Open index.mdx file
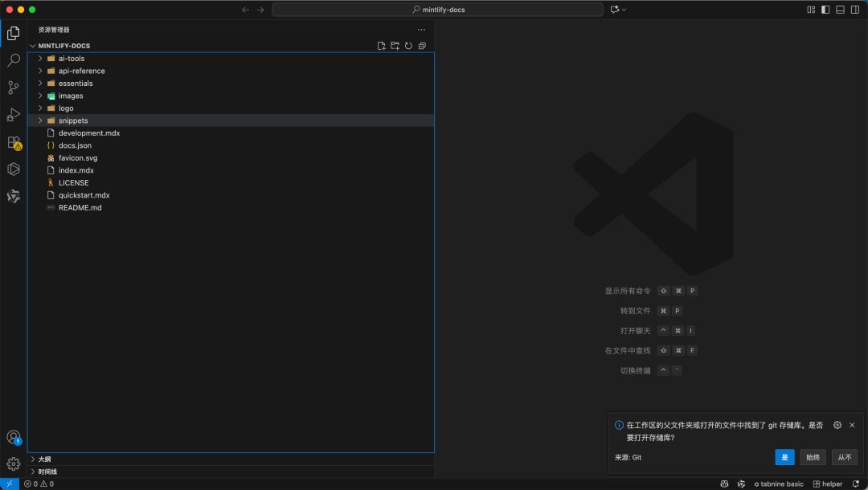 click(231, 170)
